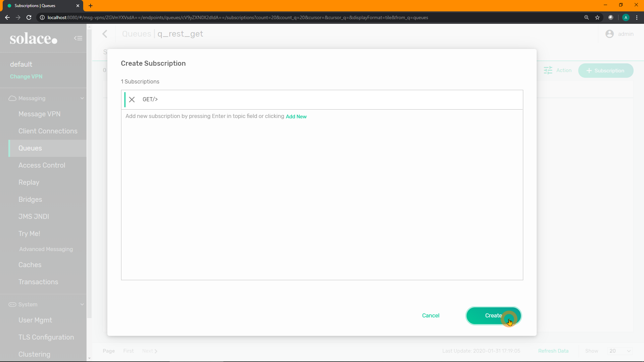
Task: Click the Add New link
Action: 296,116
